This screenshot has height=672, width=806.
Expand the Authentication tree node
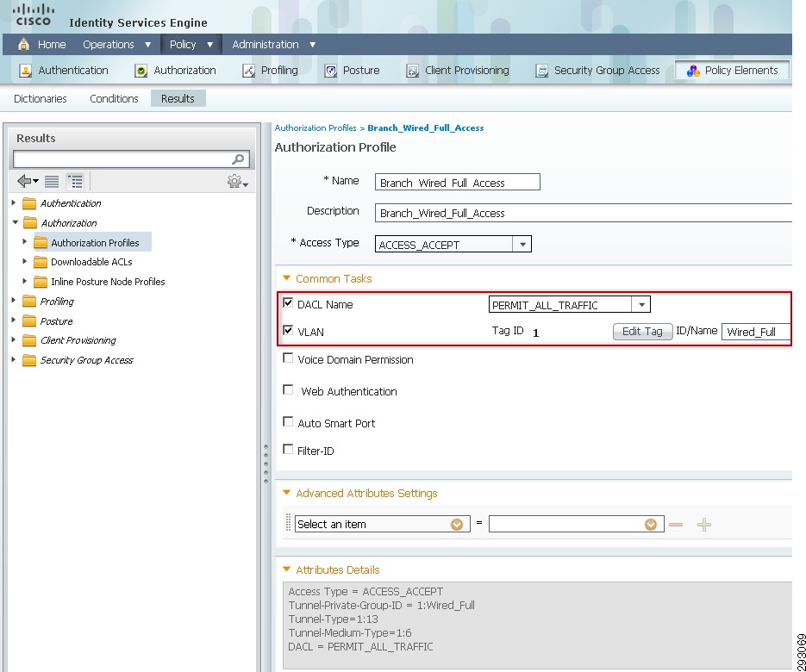[14, 203]
